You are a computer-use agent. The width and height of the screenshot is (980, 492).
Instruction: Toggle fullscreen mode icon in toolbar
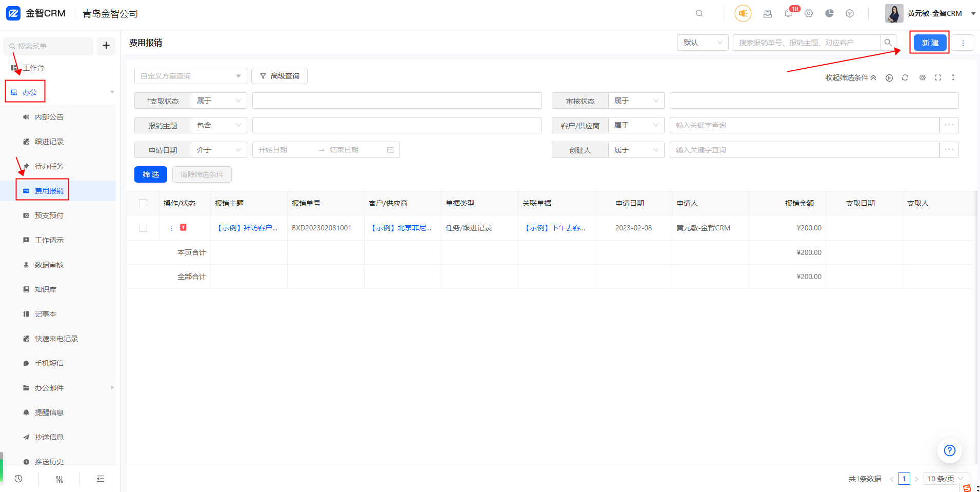click(x=938, y=77)
